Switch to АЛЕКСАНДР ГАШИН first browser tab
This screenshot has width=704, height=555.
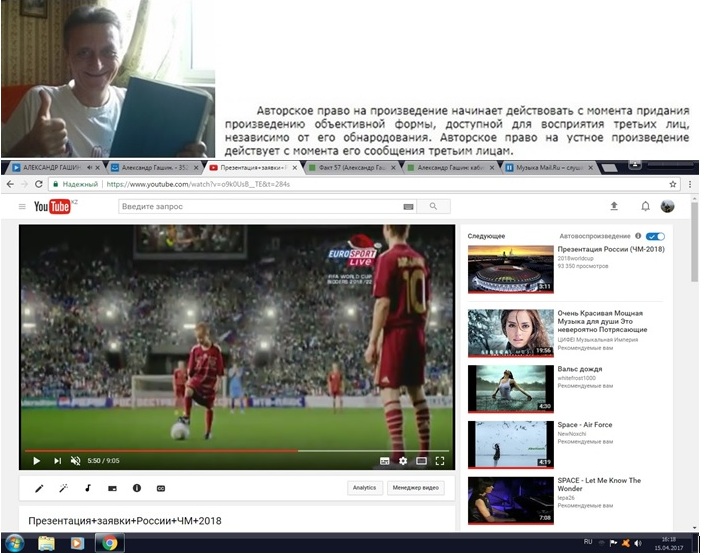52,167
